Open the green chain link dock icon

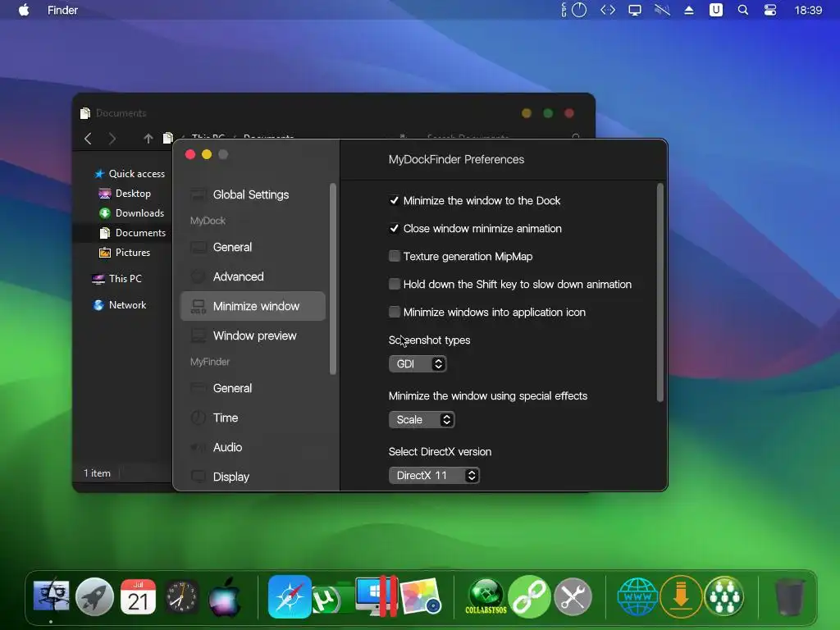529,596
